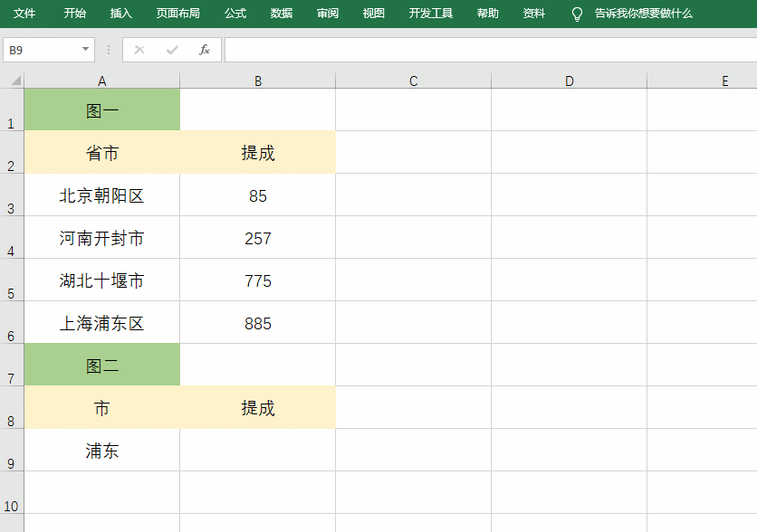This screenshot has height=532, width=757.
Task: Switch to the 插入 ribbon tab
Action: click(120, 14)
